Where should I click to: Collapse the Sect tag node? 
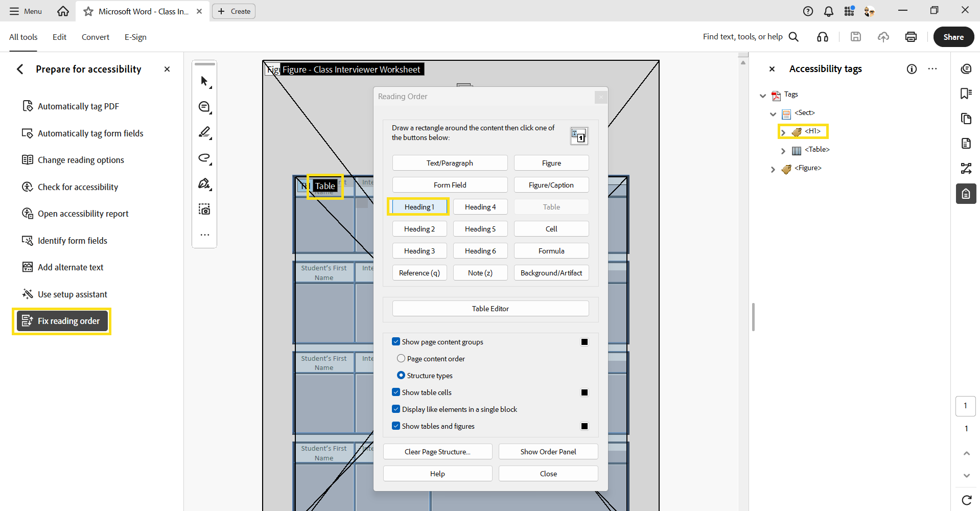[x=773, y=114]
